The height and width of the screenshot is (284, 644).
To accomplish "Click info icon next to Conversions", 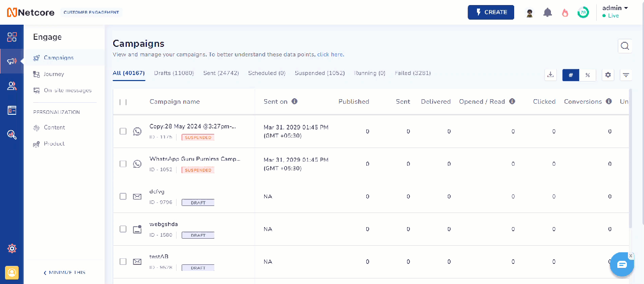I will (609, 101).
